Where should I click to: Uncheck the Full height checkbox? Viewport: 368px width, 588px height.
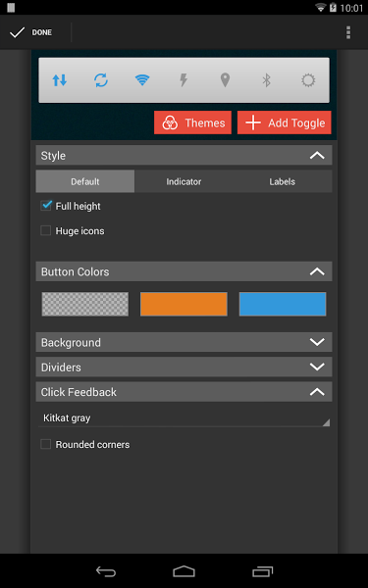(46, 206)
